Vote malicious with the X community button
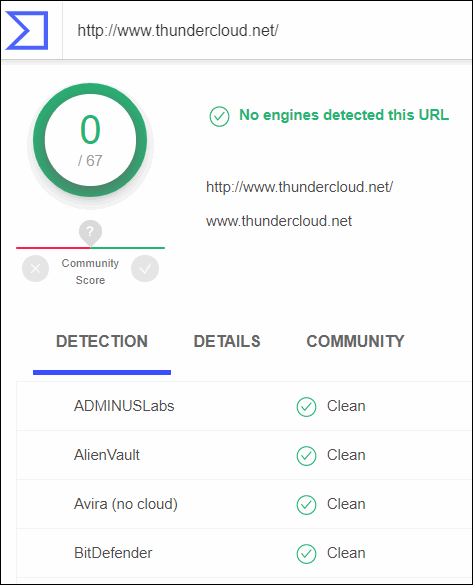The height and width of the screenshot is (585, 473). 35,269
